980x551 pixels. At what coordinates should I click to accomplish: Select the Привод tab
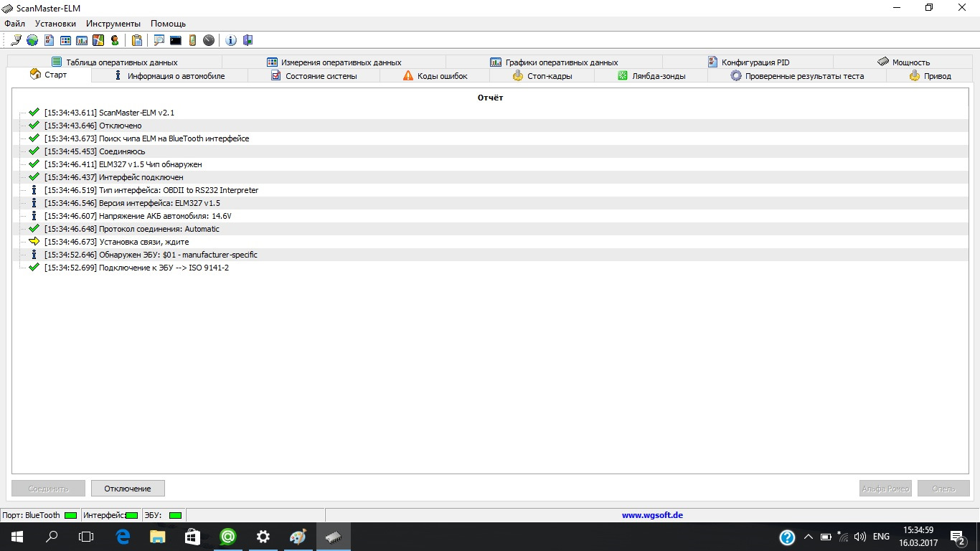pos(930,76)
